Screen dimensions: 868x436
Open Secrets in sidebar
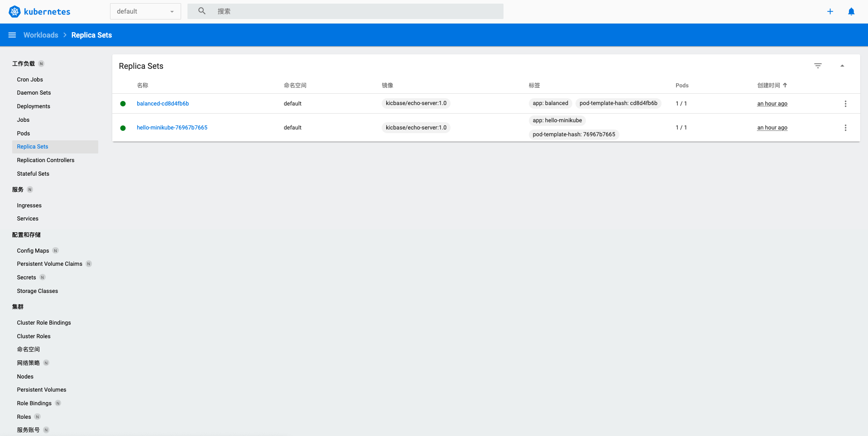tap(26, 278)
